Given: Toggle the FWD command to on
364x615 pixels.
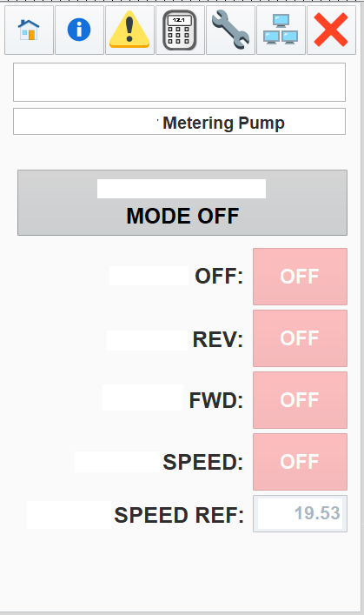Looking at the screenshot, I should pos(300,400).
